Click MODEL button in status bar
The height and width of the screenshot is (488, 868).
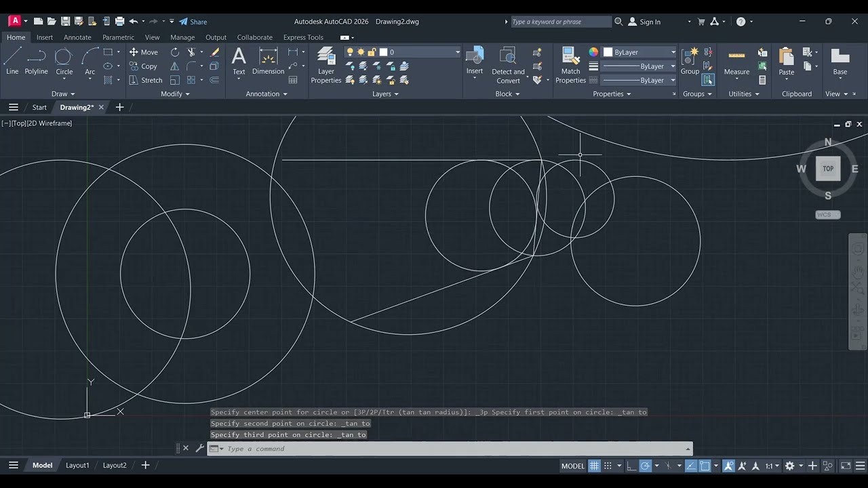[x=573, y=466]
